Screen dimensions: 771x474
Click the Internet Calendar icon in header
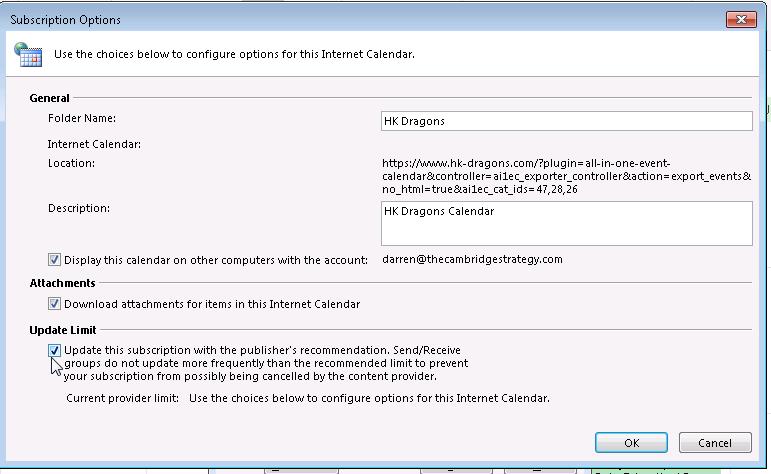[29, 53]
